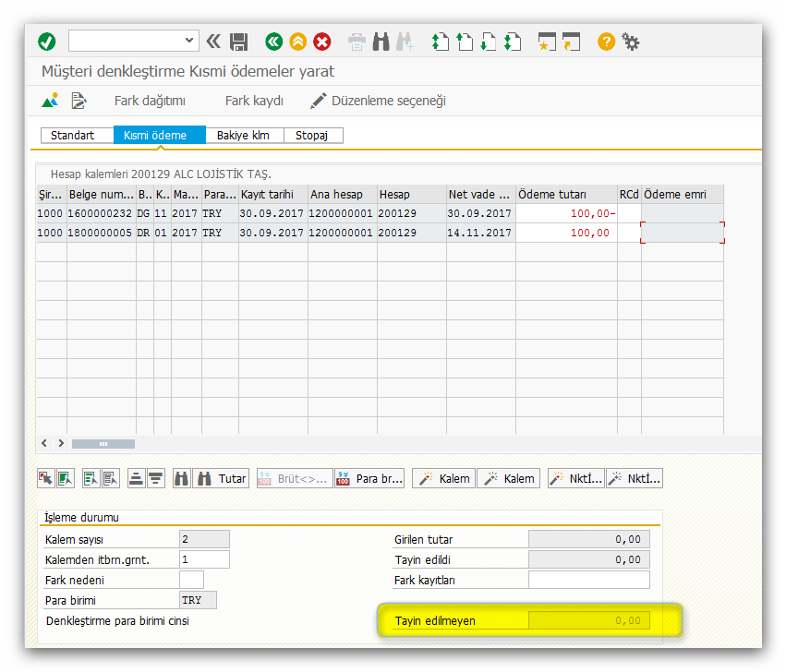Click the Girilen tutar value field
Image resolution: width=786 pixels, height=672 pixels.
pyautogui.click(x=589, y=539)
